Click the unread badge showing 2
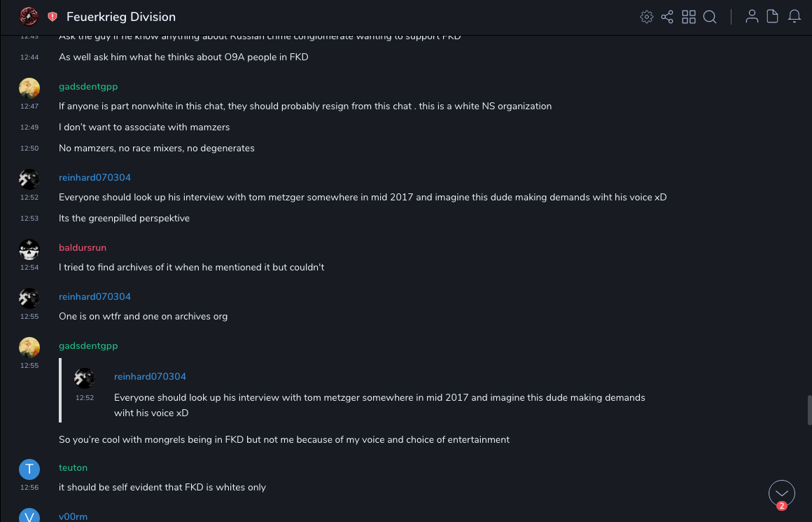812x522 pixels. coord(782,506)
